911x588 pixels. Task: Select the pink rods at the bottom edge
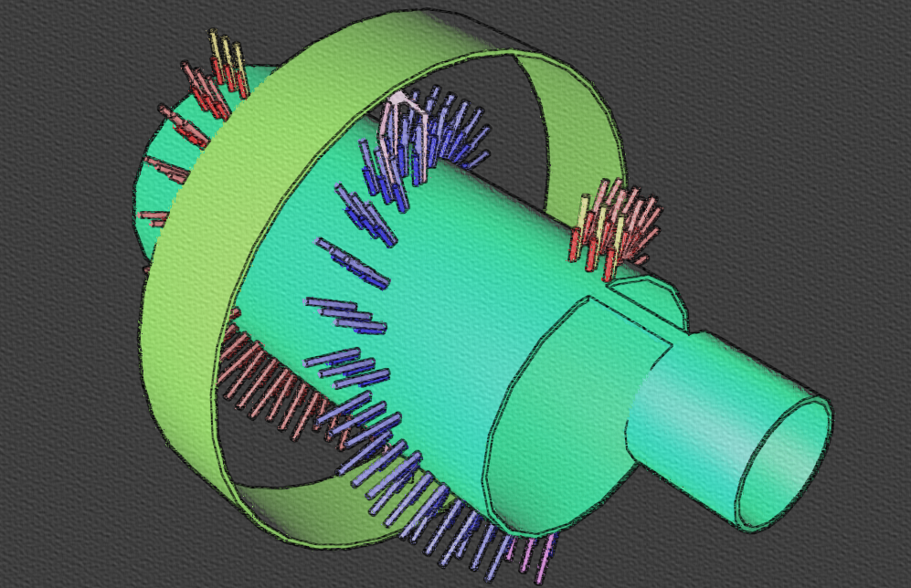539,559
